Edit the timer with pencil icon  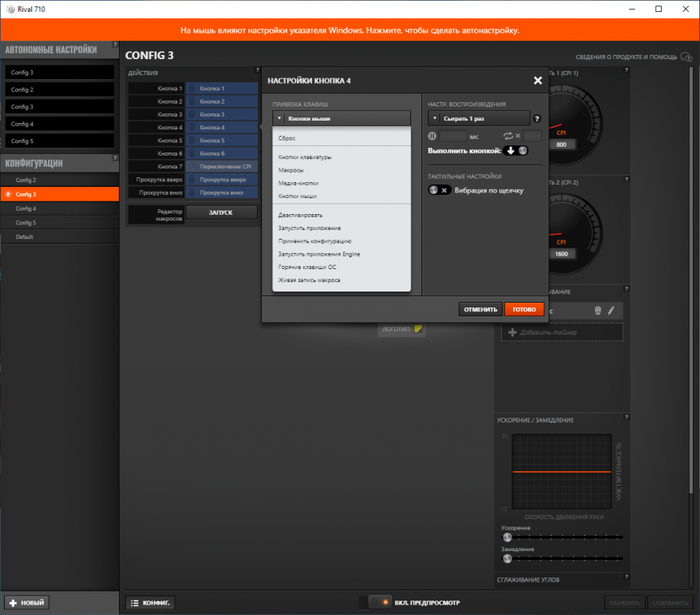point(611,311)
